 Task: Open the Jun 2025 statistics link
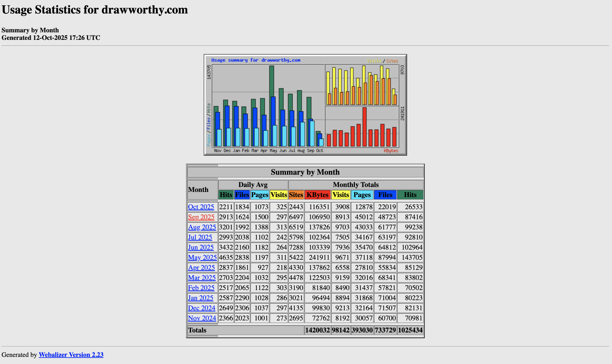tap(201, 247)
